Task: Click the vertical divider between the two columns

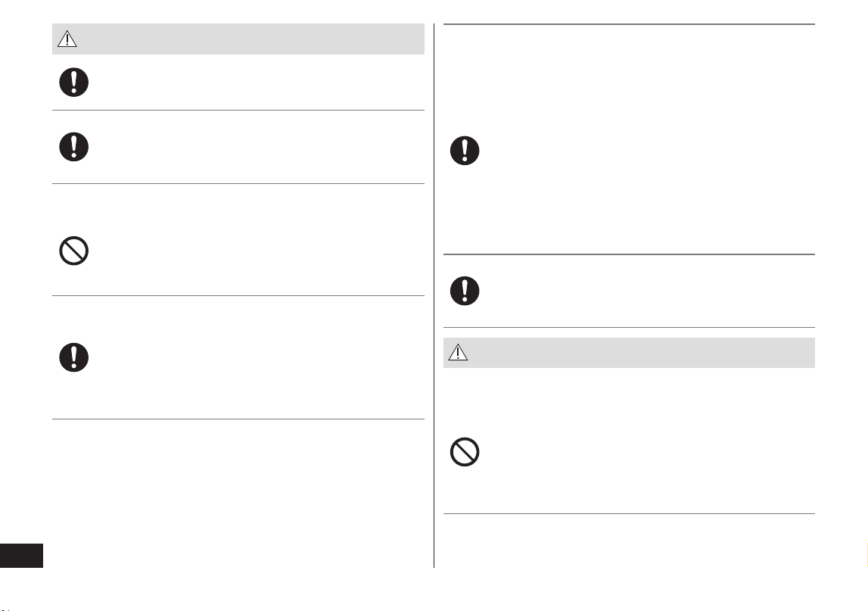Action: (434, 295)
